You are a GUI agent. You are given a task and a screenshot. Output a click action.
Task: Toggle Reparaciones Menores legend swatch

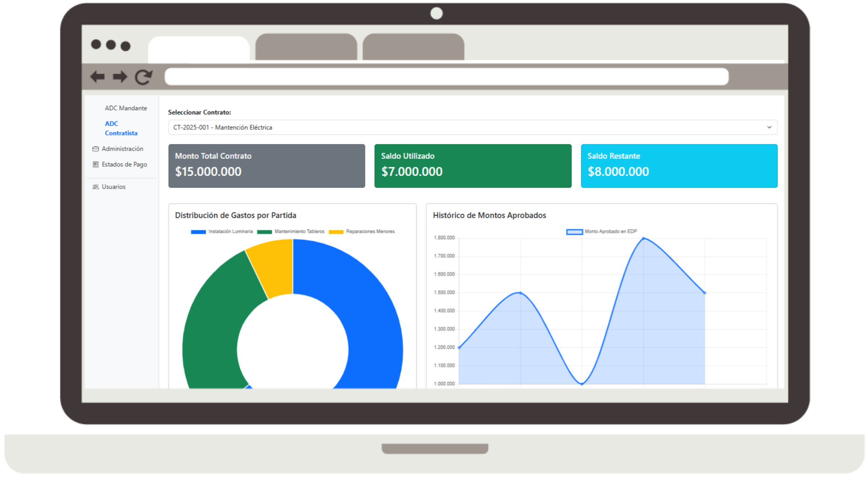click(x=336, y=232)
